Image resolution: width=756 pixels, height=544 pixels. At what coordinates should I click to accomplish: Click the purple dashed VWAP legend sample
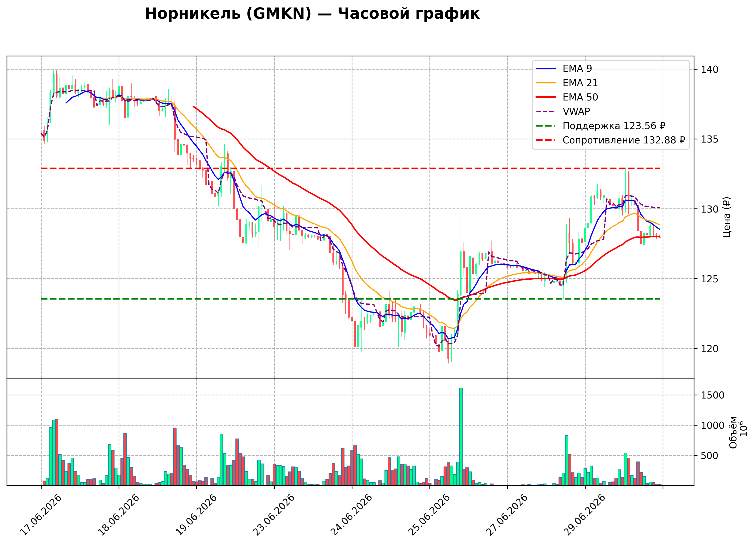point(546,112)
